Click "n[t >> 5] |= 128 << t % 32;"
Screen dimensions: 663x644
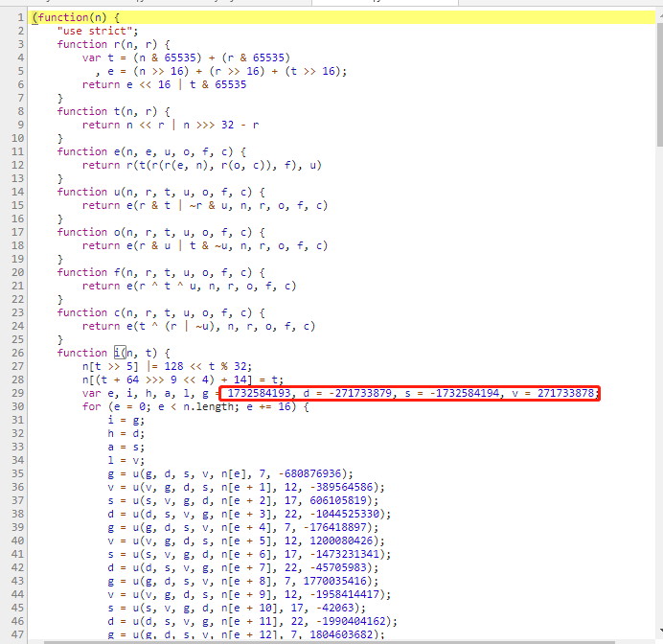167,366
